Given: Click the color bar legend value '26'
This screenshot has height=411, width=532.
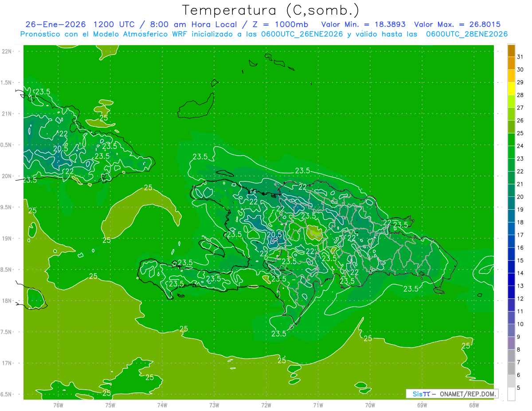Looking at the screenshot, I should (x=520, y=121).
